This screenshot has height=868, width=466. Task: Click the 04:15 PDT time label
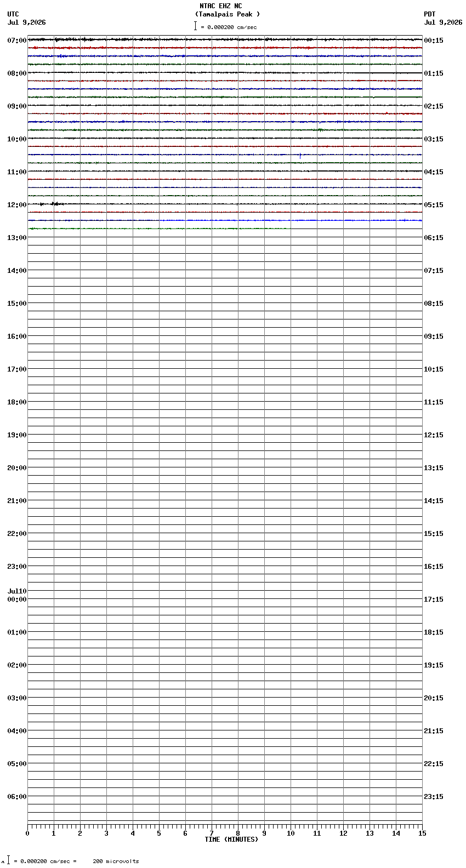[434, 172]
